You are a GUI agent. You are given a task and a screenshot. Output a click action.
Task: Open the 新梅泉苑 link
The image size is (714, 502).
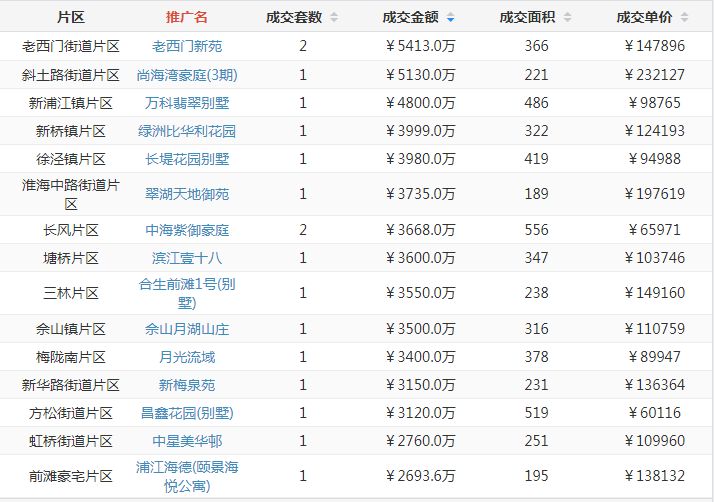pyautogui.click(x=187, y=385)
